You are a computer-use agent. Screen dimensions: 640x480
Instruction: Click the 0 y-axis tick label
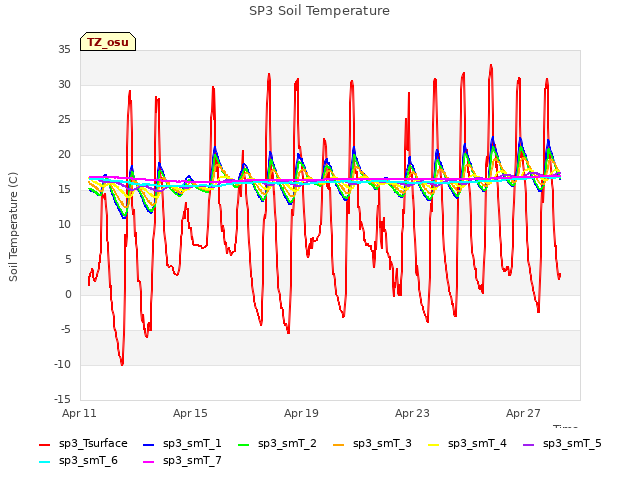(x=68, y=295)
